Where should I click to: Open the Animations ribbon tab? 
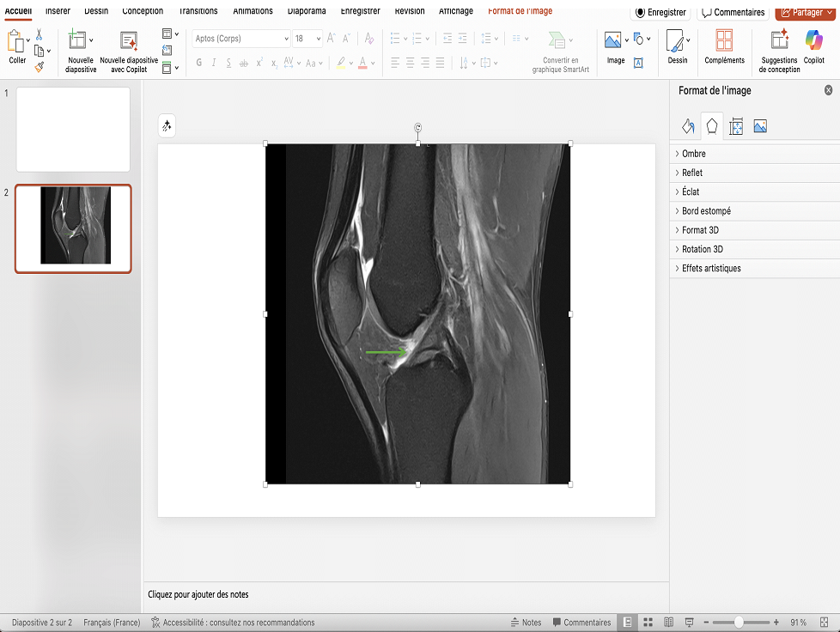pos(253,11)
